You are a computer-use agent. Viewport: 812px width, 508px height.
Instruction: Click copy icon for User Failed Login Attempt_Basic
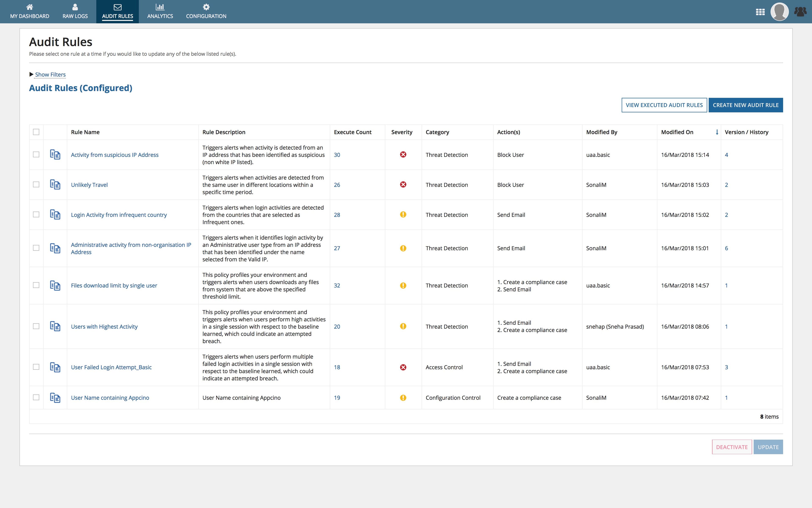point(55,367)
